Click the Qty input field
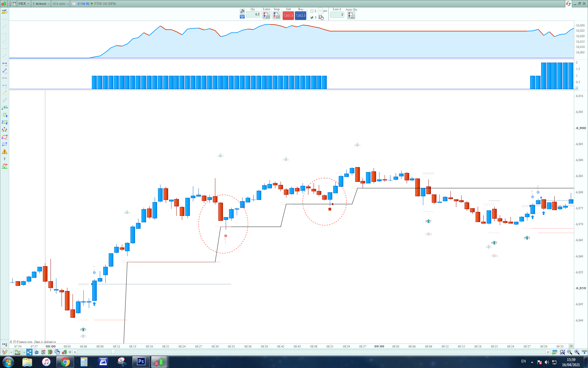Screen dimensions: 588x368 point(253,14)
